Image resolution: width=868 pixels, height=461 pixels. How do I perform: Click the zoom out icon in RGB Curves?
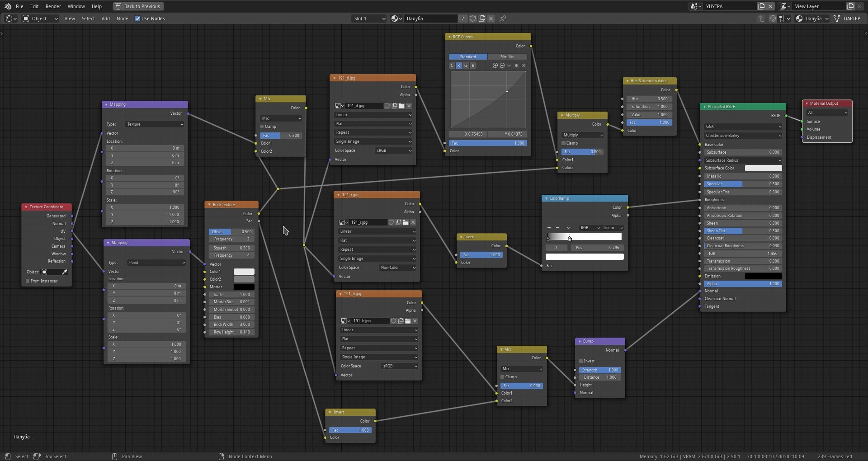click(502, 66)
